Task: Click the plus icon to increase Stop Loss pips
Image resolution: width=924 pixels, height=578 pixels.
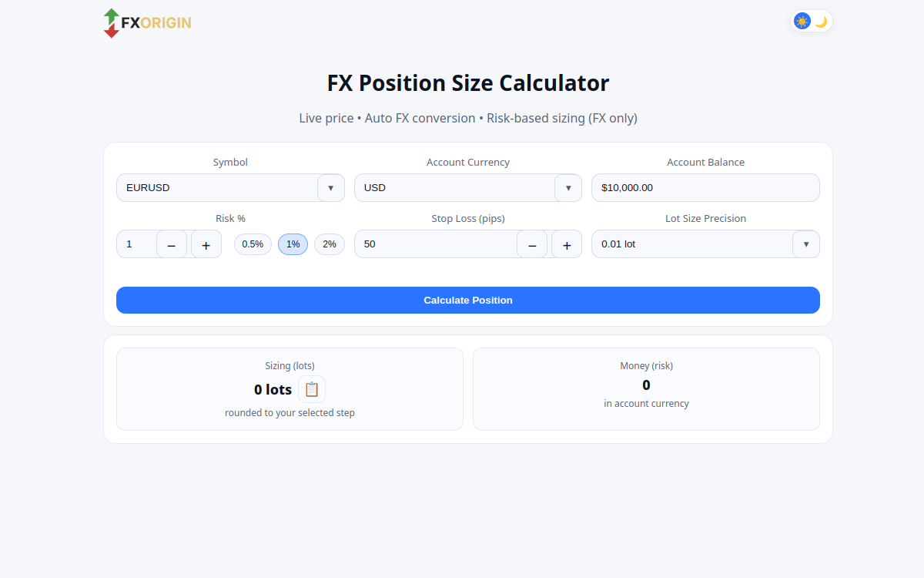Action: point(566,244)
